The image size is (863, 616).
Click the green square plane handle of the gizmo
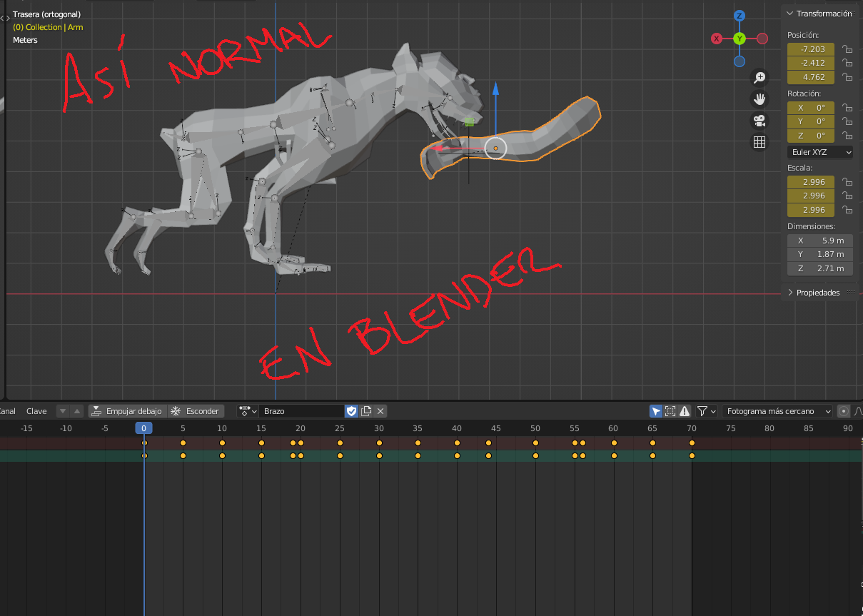pyautogui.click(x=469, y=123)
